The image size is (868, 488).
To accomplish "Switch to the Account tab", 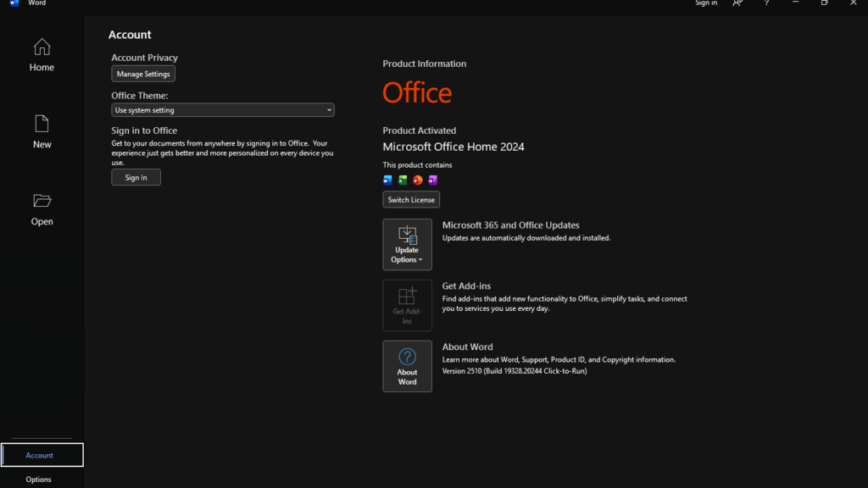I will (42, 455).
